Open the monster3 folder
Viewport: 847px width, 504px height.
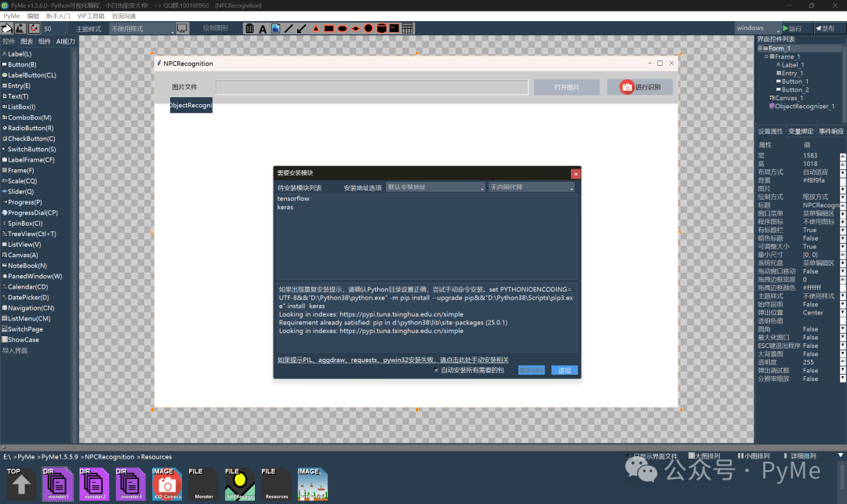pos(131,484)
